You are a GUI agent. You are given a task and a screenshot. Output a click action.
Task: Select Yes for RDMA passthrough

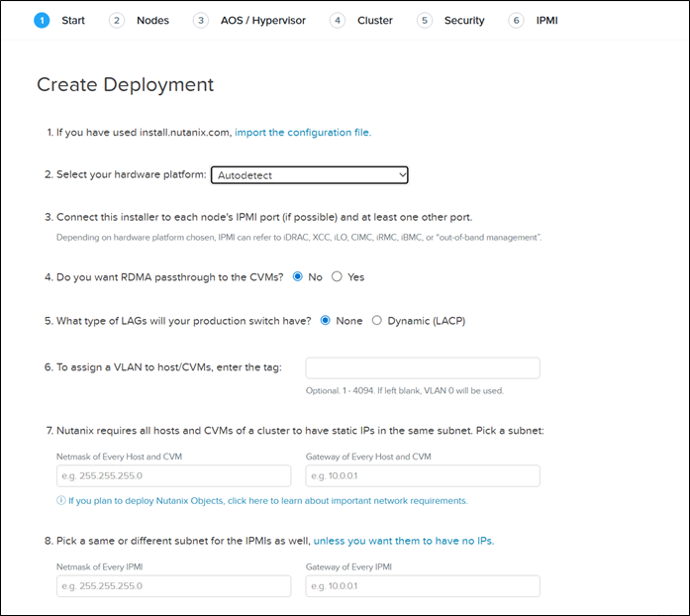(x=337, y=277)
